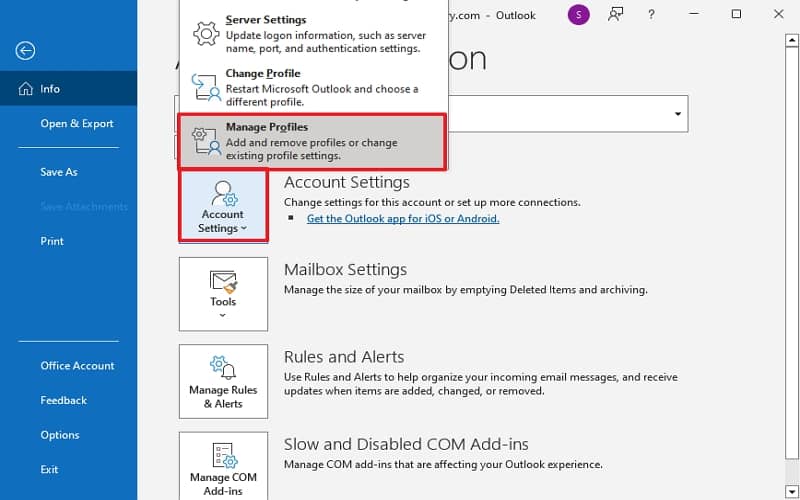Choose Change Profile menu entry
The image size is (800, 500).
313,87
